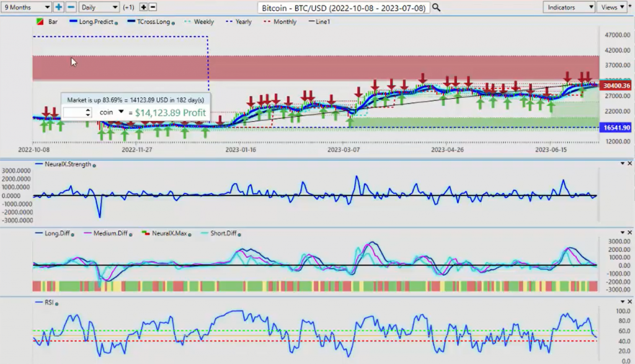The image size is (635, 364).
Task: Open the 9 Months time range dropdown
Action: pos(26,7)
